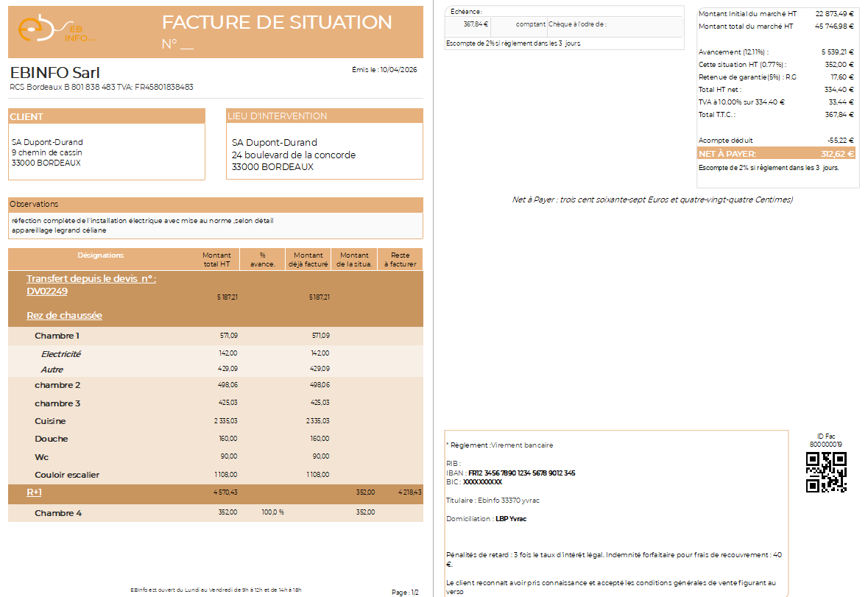
Task: Click the EB INFO company logo
Action: tap(56, 30)
